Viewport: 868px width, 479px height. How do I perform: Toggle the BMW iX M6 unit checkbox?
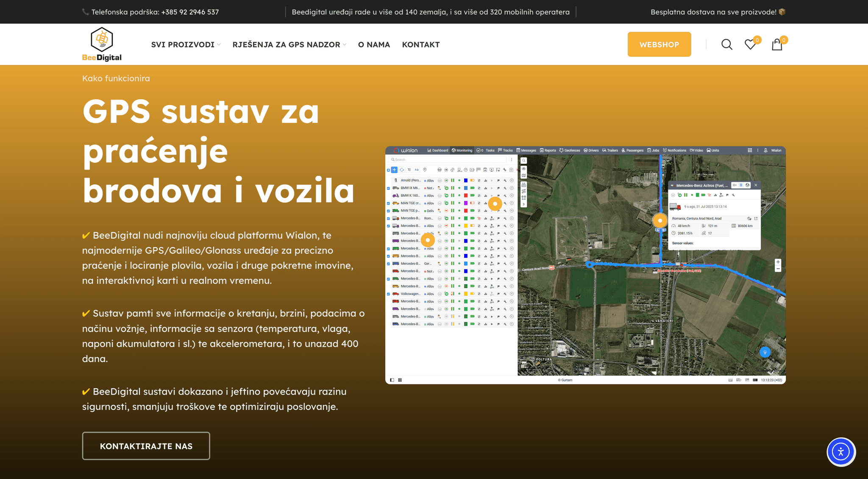click(388, 188)
